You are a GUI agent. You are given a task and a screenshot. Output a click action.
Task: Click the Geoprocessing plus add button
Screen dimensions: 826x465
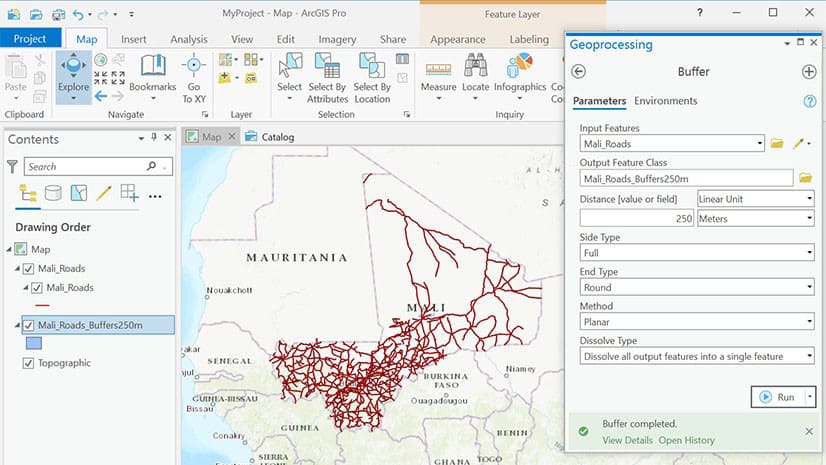(809, 72)
